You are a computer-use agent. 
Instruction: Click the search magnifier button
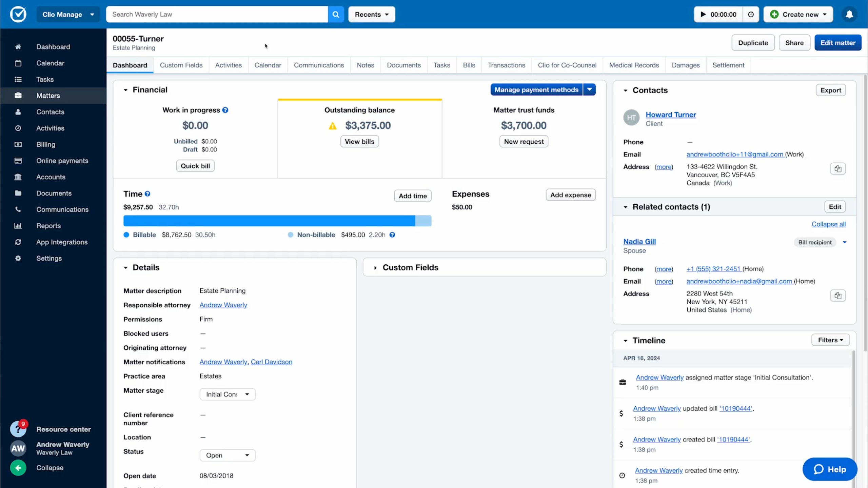tap(336, 14)
